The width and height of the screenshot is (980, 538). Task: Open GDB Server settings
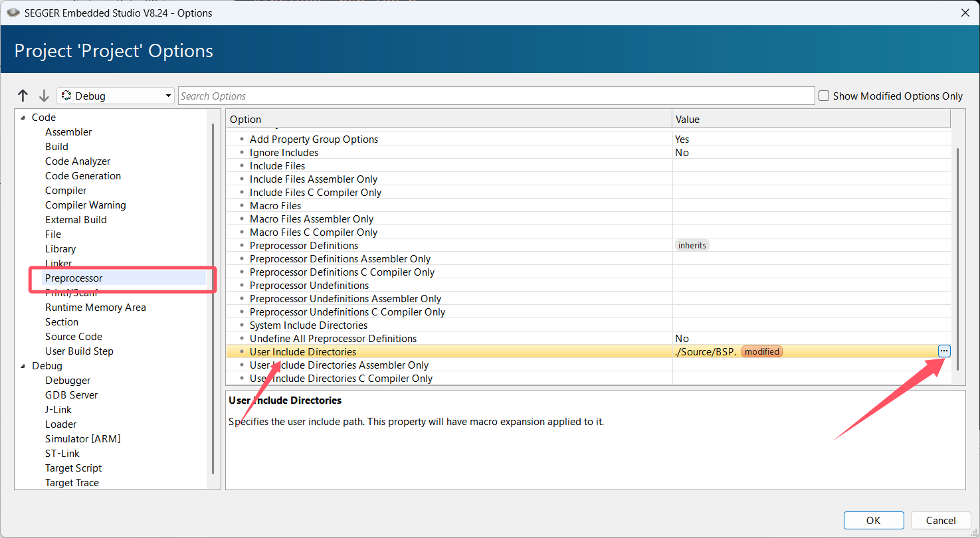point(71,395)
